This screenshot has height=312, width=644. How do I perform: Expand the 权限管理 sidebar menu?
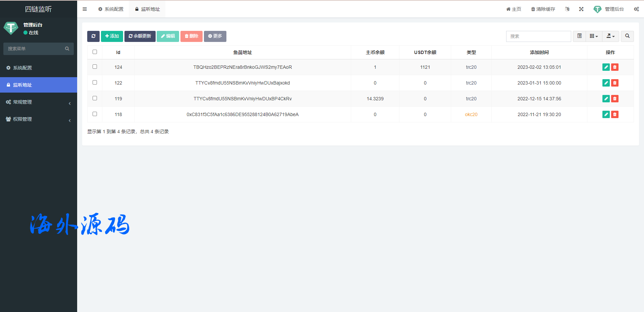39,119
